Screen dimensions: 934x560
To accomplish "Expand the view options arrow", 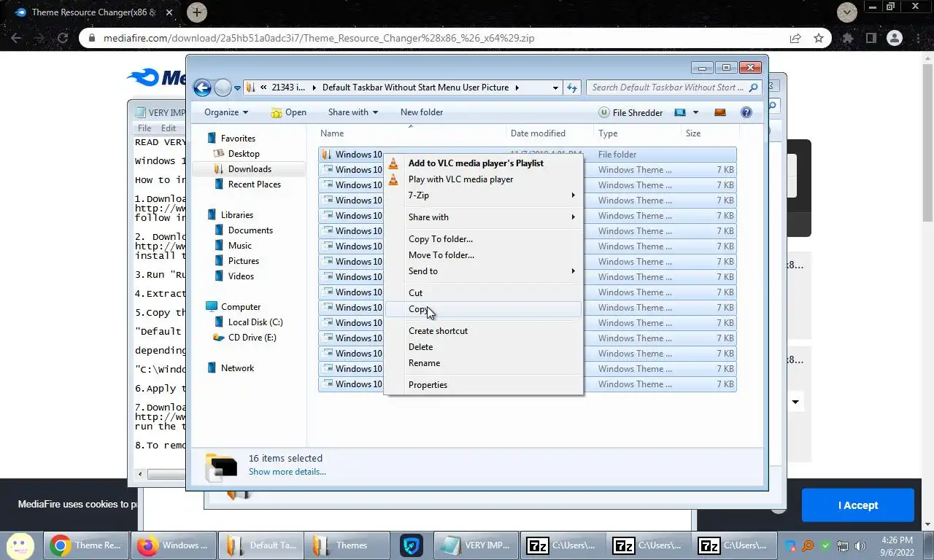I will point(695,112).
